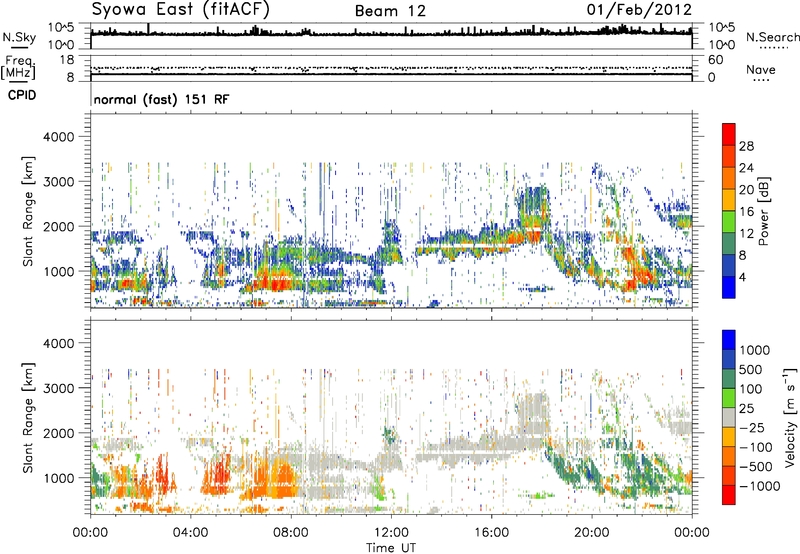The height and width of the screenshot is (554, 800).
Task: Click the "20:00" time tick label
Action: coord(592,533)
